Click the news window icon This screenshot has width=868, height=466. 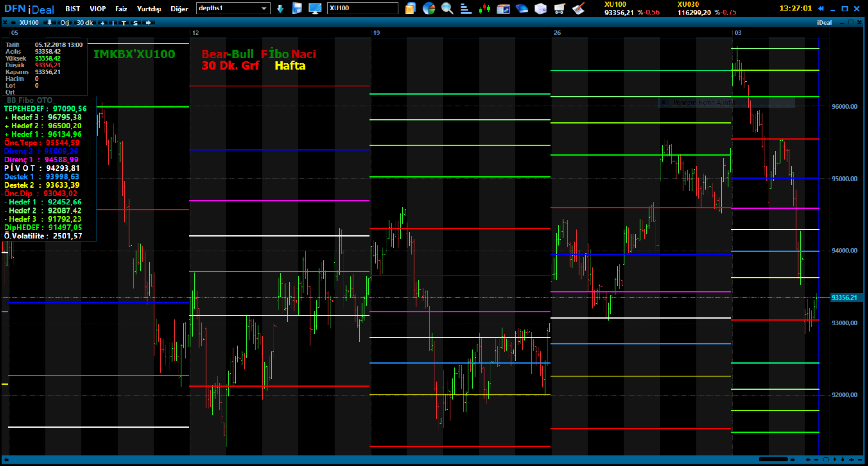click(x=503, y=8)
